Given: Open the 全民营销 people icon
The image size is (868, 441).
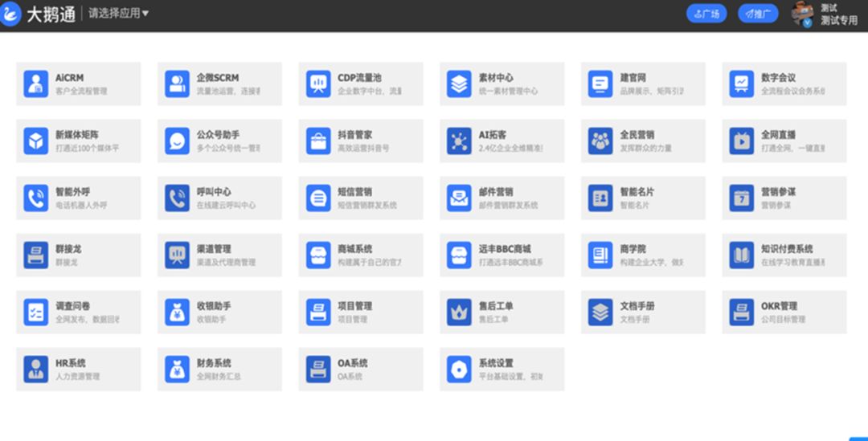Looking at the screenshot, I should [x=600, y=141].
